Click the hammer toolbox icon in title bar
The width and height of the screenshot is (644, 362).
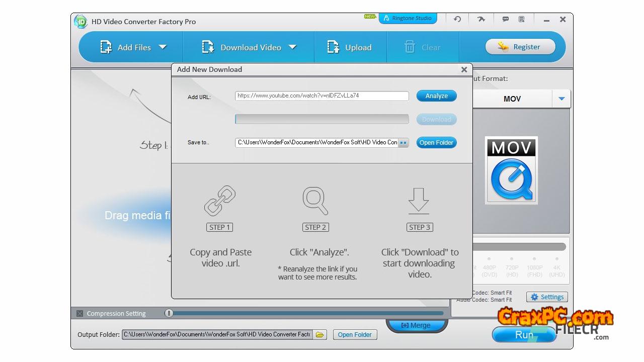tap(481, 19)
